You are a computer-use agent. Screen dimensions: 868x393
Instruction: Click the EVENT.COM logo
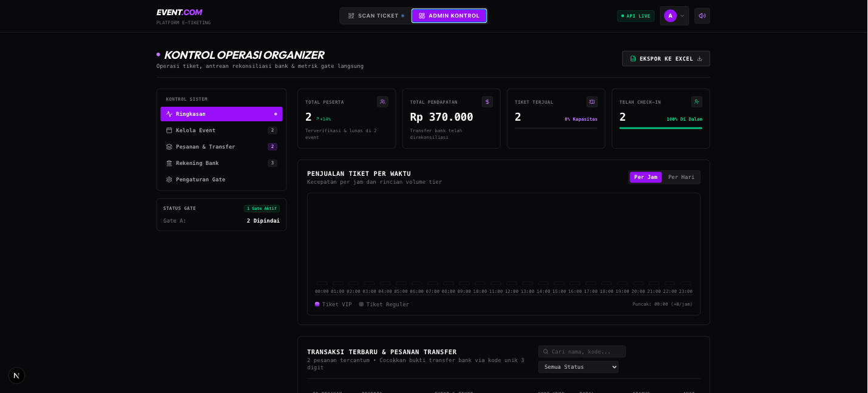pyautogui.click(x=179, y=12)
